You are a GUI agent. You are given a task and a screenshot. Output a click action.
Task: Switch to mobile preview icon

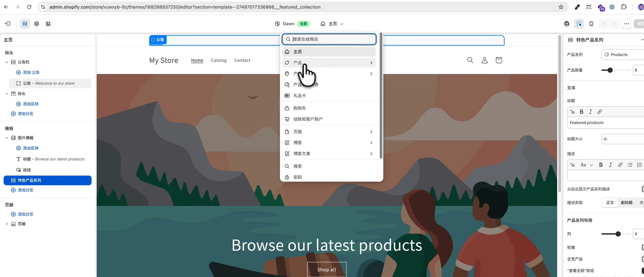pyautogui.click(x=591, y=24)
